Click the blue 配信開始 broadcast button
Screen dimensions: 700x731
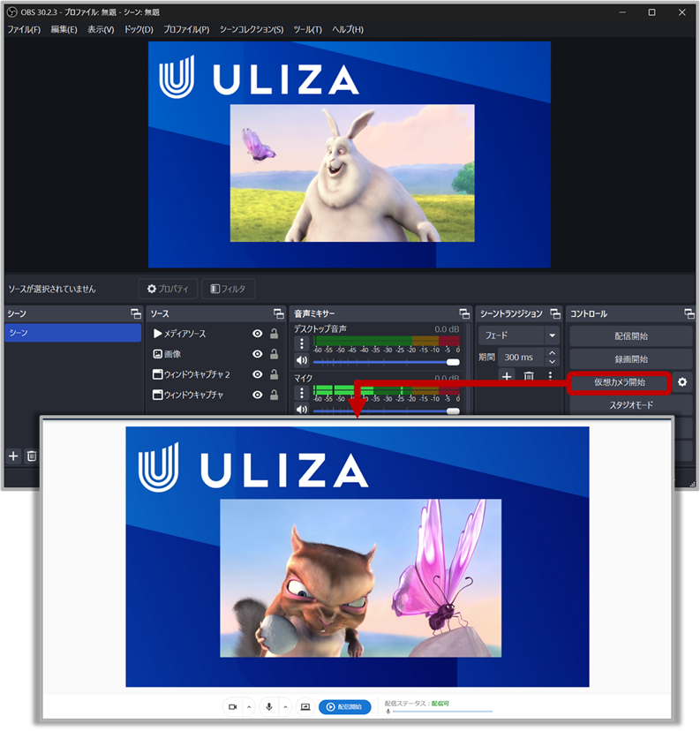(x=345, y=707)
